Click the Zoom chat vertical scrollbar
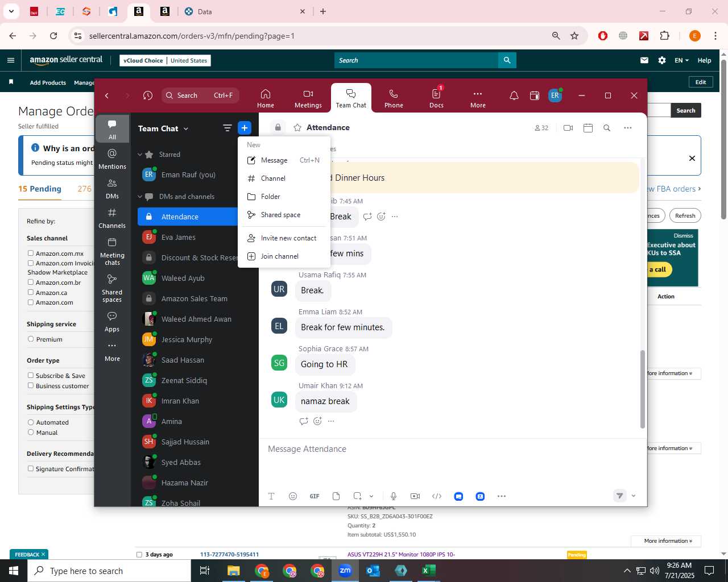Viewport: 728px width, 582px height. point(643,389)
